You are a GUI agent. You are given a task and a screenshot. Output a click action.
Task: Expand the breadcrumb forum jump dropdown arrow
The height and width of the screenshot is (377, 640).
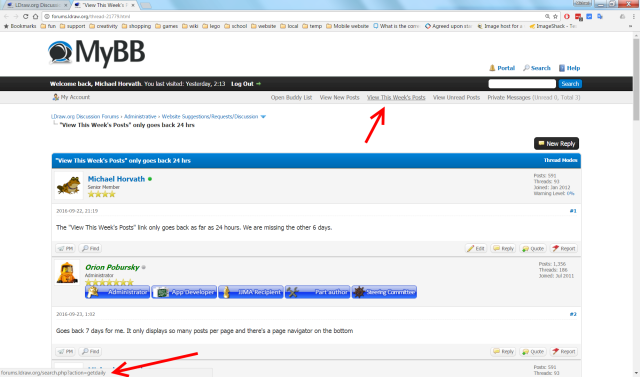click(263, 117)
